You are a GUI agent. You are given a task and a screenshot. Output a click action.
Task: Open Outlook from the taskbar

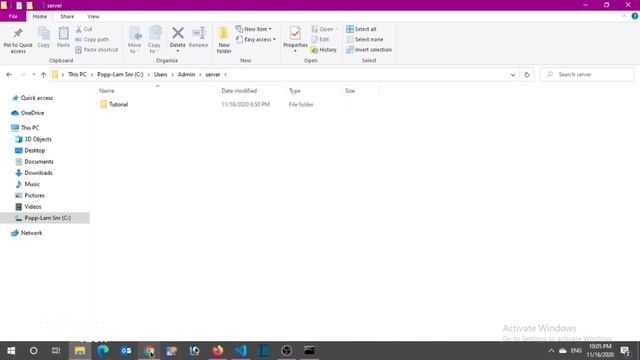pyautogui.click(x=126, y=350)
